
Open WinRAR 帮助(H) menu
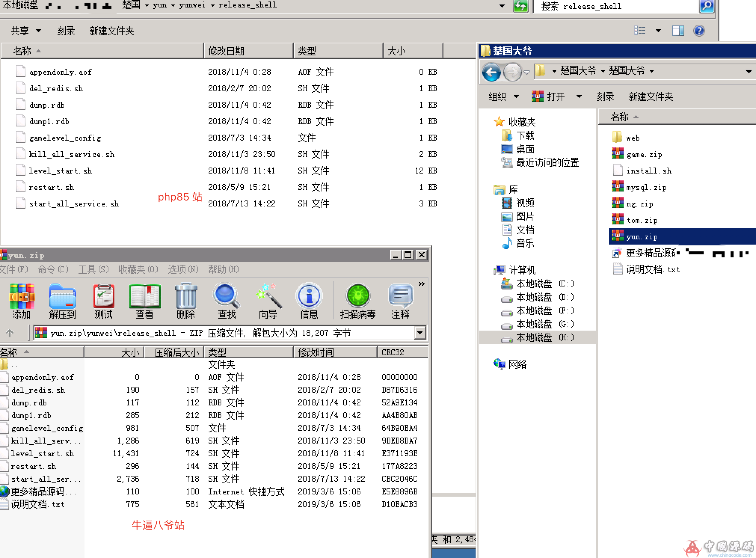[x=224, y=269]
